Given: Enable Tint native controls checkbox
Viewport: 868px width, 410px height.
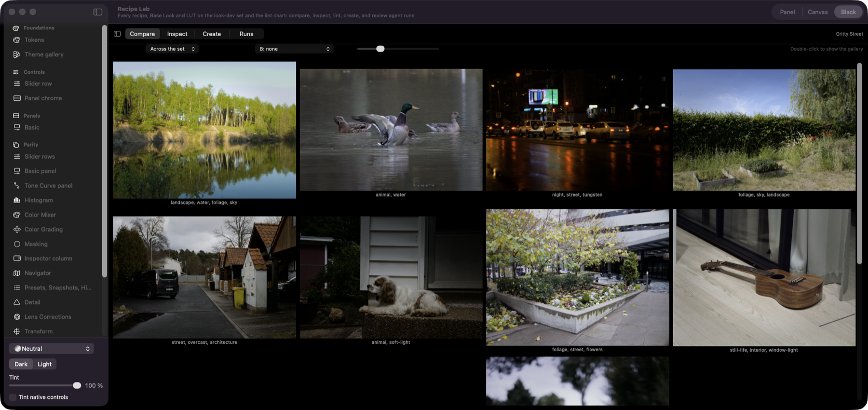Looking at the screenshot, I should [13, 397].
